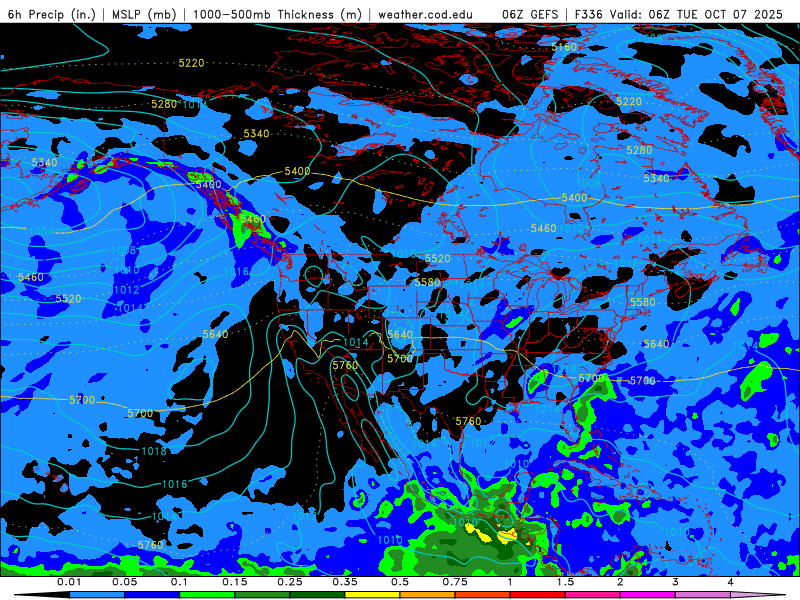
Task: Click the 'MSLP (mb)' header text
Action: tap(144, 14)
